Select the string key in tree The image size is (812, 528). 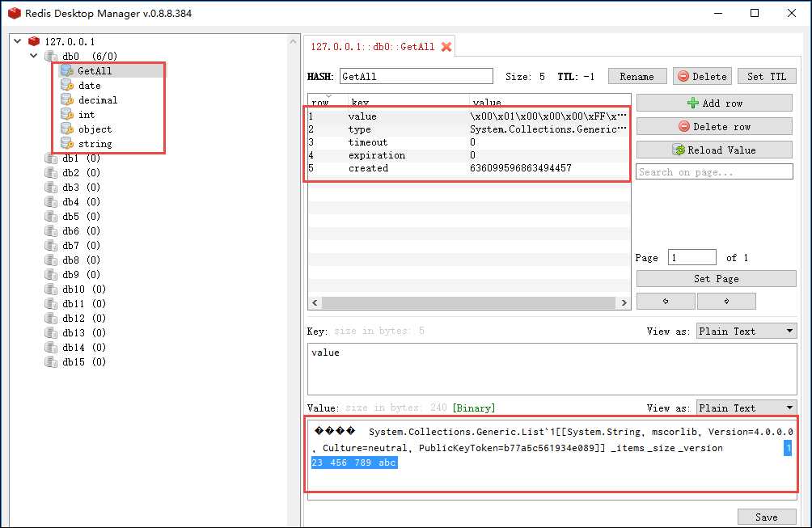(x=95, y=143)
